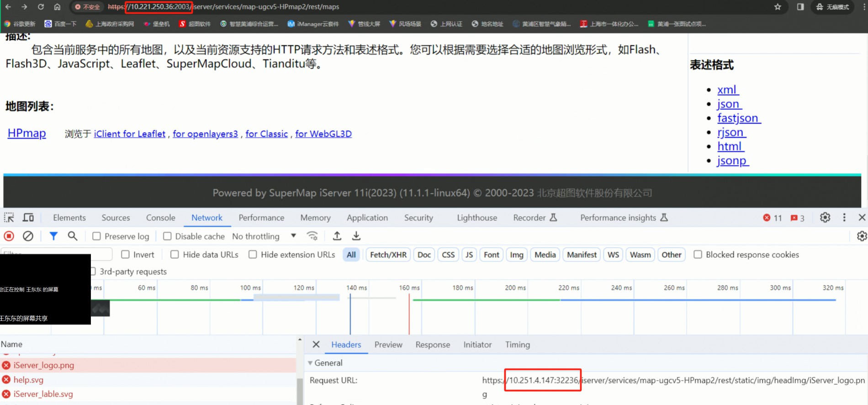The width and height of the screenshot is (868, 405).
Task: Collapse the General headers section
Action: (310, 363)
